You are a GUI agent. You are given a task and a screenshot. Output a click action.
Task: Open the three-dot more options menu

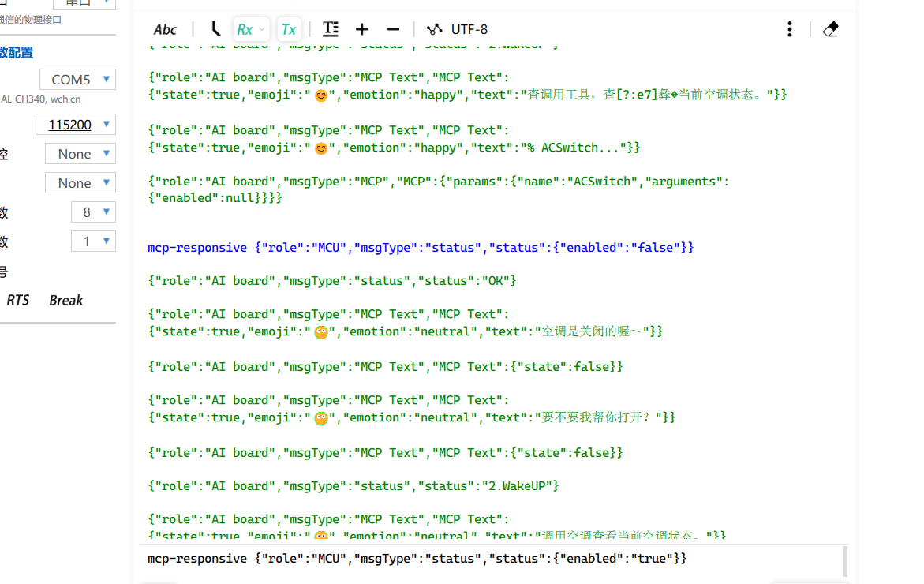click(x=789, y=29)
